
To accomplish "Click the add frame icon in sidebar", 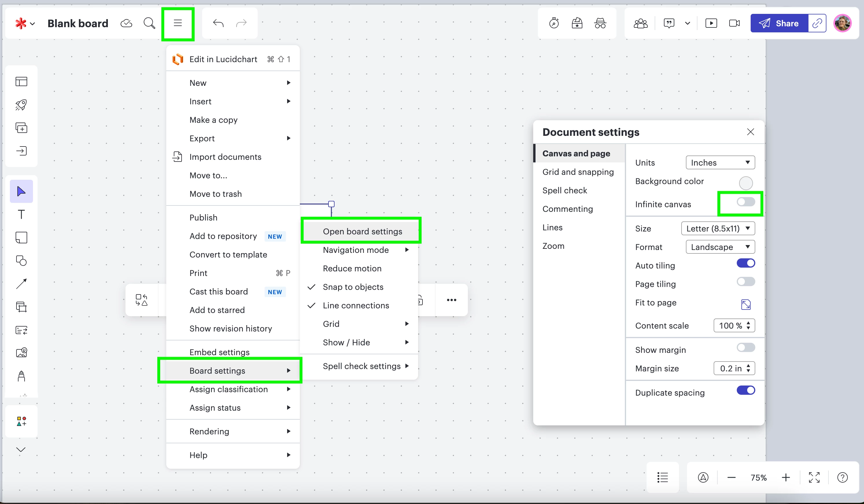I will [21, 128].
